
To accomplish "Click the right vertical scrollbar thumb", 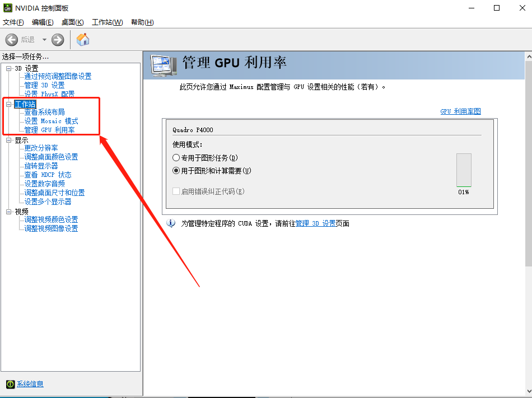I will (x=529, y=163).
